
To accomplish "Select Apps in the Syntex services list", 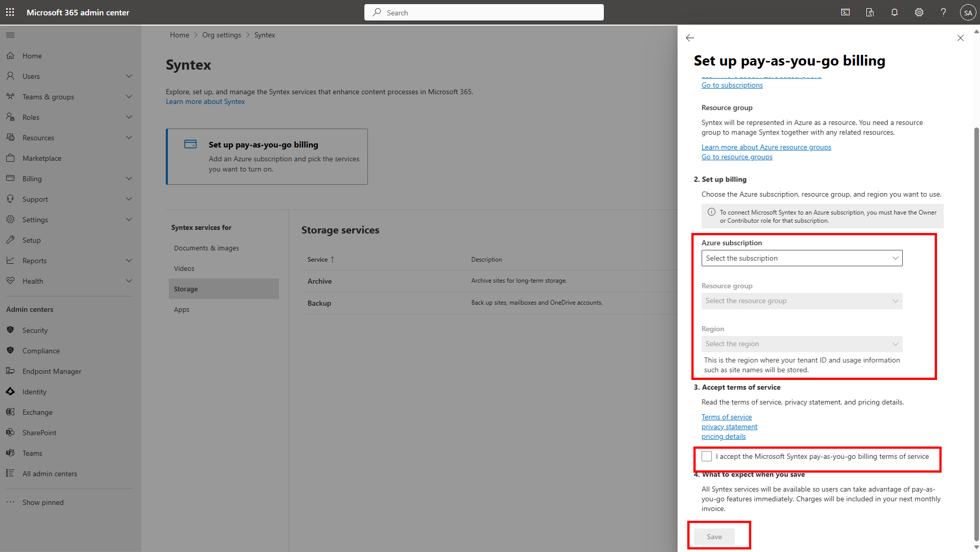I will pos(182,309).
